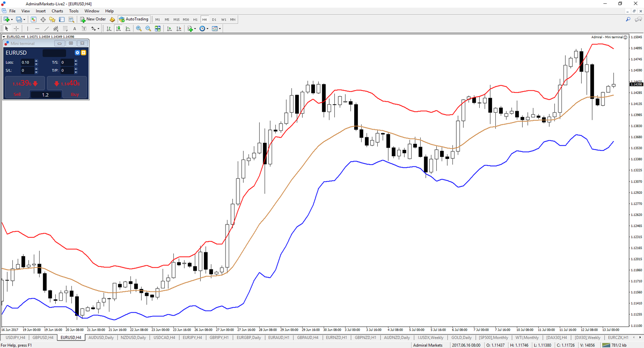Viewport: 644px width, 348px height.
Task: Open the Help menu
Action: tap(109, 11)
